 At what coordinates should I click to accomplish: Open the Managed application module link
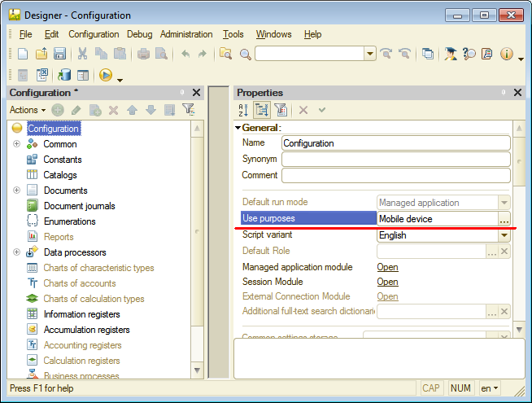(x=387, y=267)
